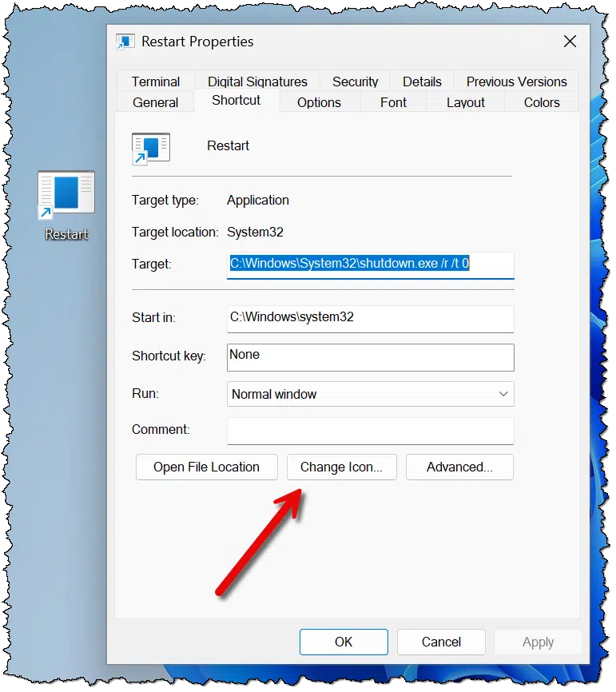Viewport: 616px width, 692px height.
Task: Click the title bar shortcut icon
Action: pyautogui.click(x=125, y=42)
